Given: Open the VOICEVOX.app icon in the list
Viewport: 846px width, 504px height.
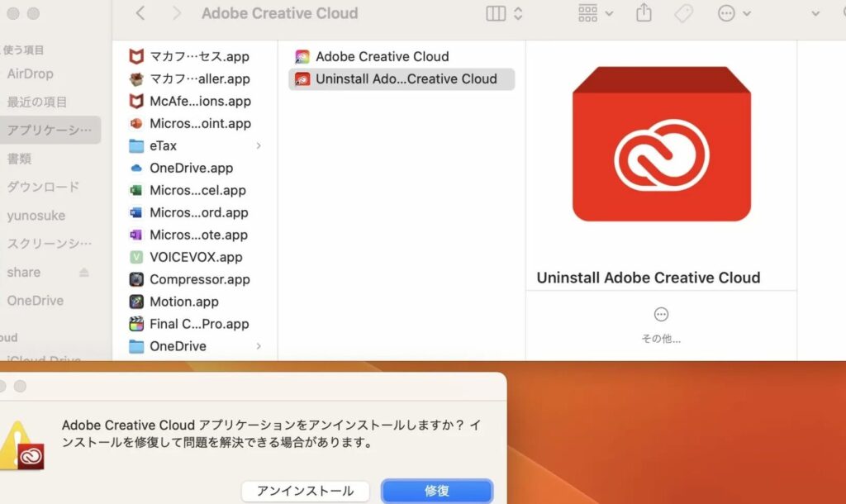Looking at the screenshot, I should (x=136, y=257).
